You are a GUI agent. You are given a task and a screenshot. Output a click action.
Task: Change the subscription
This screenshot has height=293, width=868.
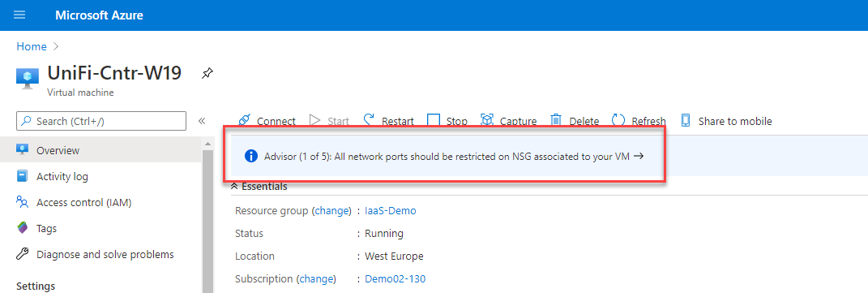point(317,278)
